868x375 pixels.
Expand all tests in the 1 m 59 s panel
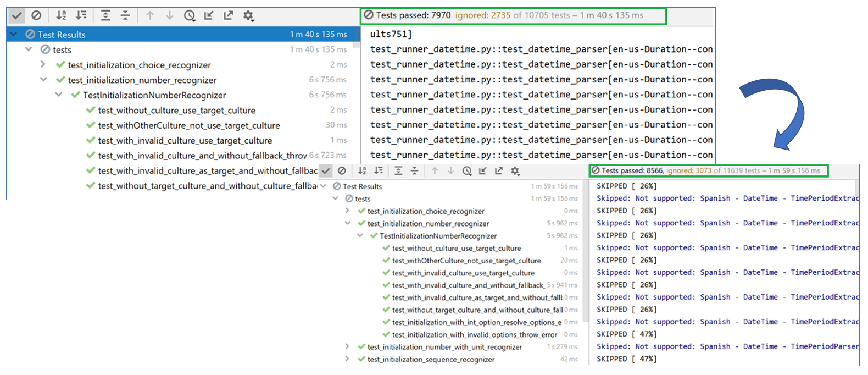pos(398,171)
